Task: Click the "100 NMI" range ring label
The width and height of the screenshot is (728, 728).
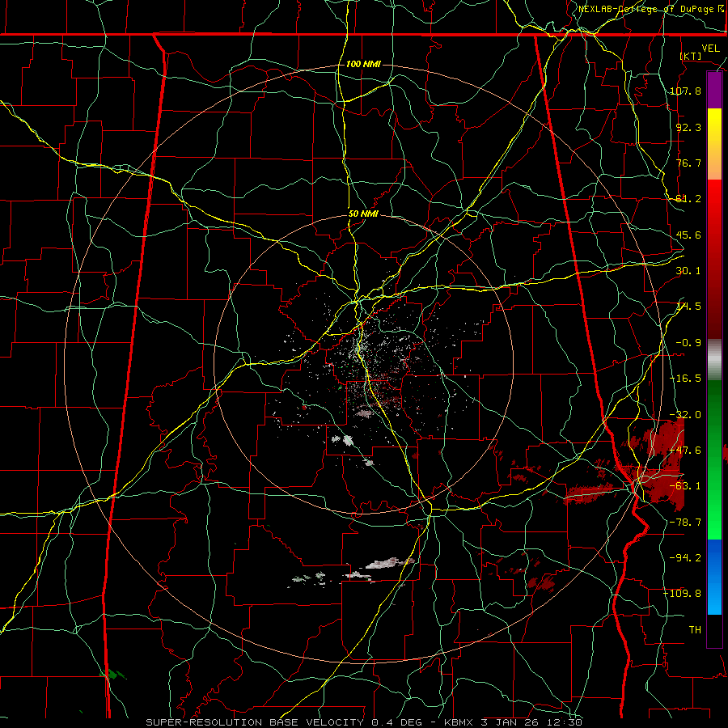Action: (x=363, y=64)
